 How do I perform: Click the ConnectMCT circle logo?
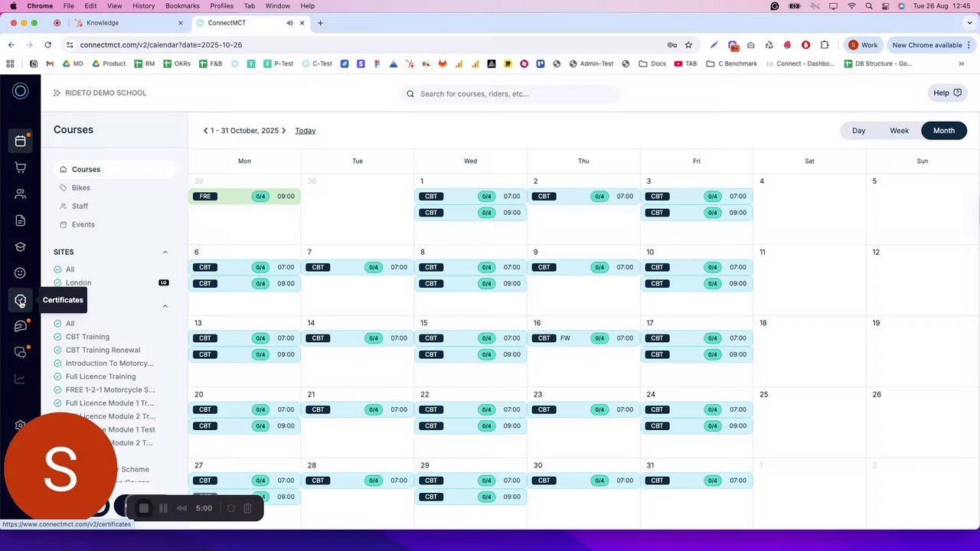tap(21, 92)
